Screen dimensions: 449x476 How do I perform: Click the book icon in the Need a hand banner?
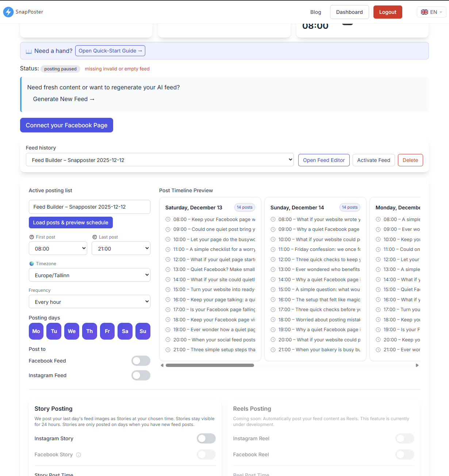(x=28, y=51)
